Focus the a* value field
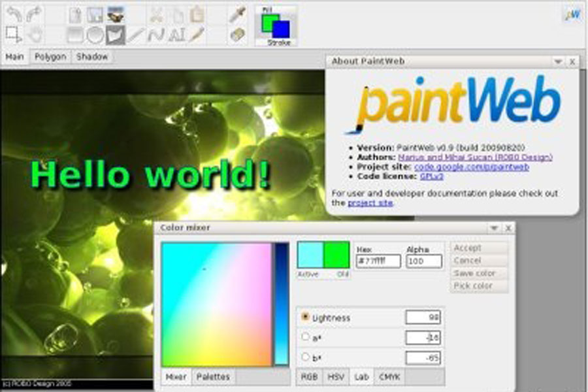The height and width of the screenshot is (392, 588). [423, 338]
